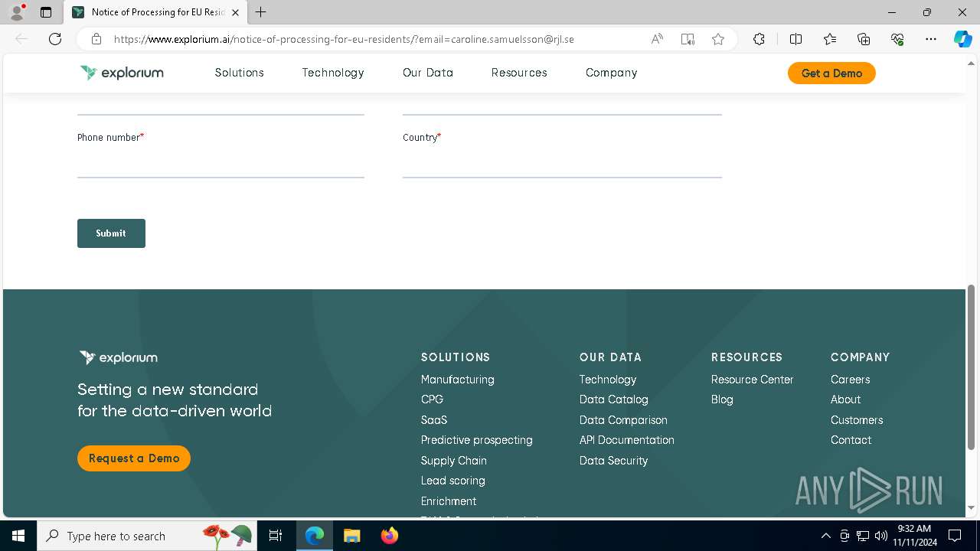Viewport: 980px width, 551px height.
Task: Click the page vertical scrollbar thumb
Action: [x=972, y=367]
